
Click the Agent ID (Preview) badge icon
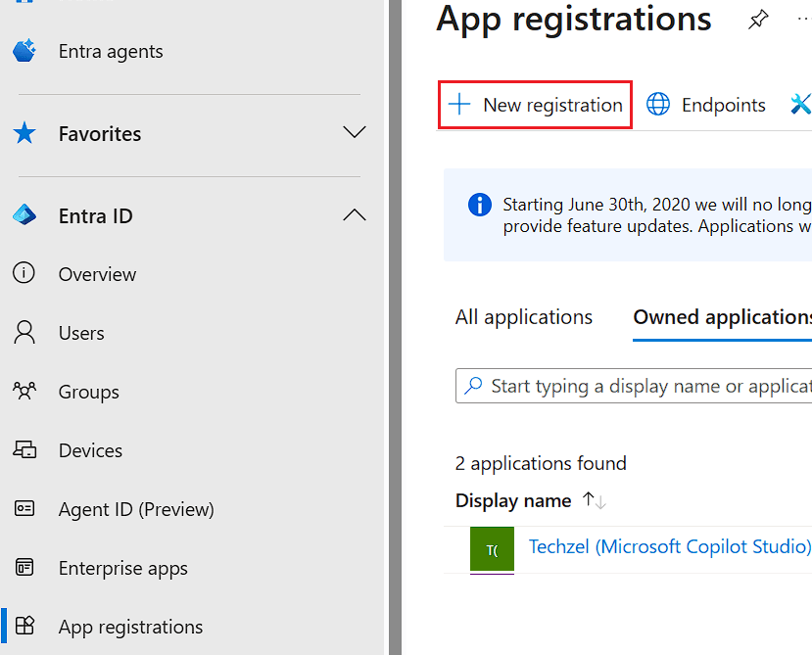[24, 508]
